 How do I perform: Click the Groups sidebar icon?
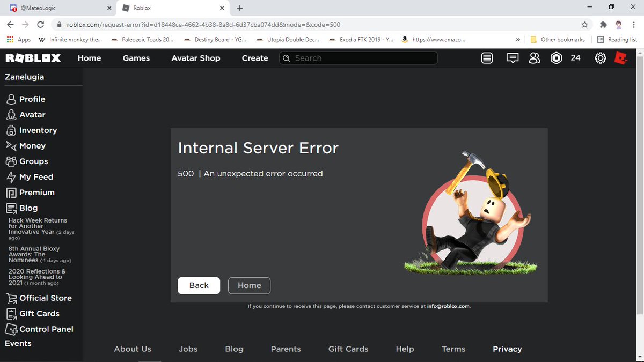click(11, 161)
